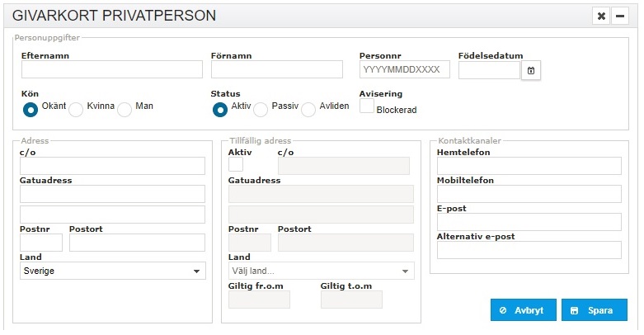This screenshot has width=644, height=335.
Task: Open the Födelsedatum calendar picker icon
Action: tap(531, 70)
